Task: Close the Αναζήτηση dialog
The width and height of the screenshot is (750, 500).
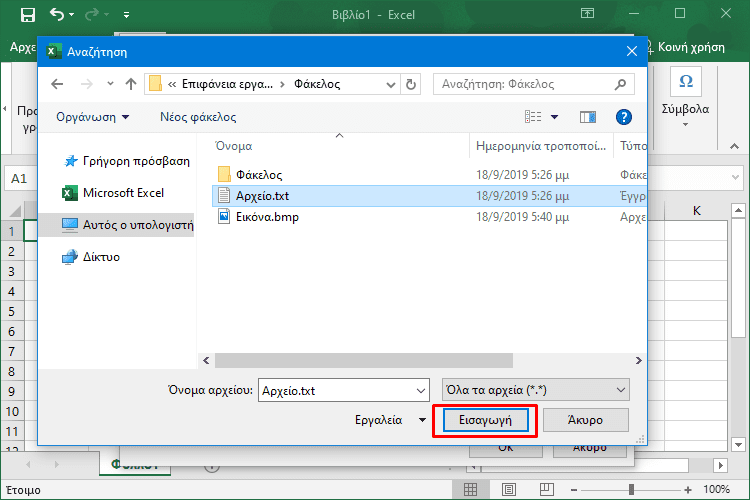Action: coord(632,51)
